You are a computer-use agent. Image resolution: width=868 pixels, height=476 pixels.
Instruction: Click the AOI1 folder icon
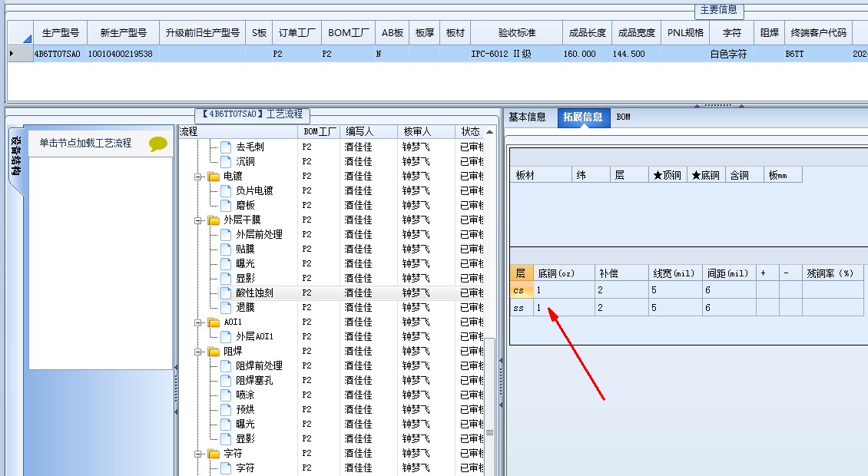pos(214,322)
